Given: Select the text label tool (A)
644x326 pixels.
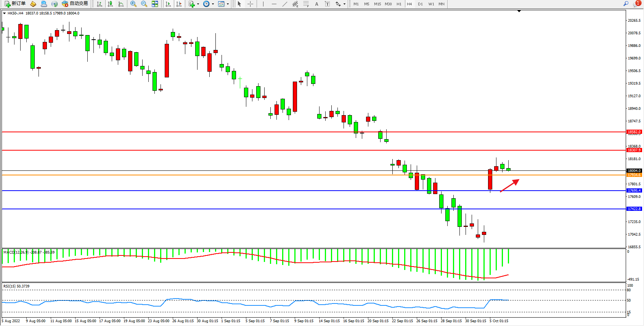Looking at the screenshot, I should coord(316,4).
